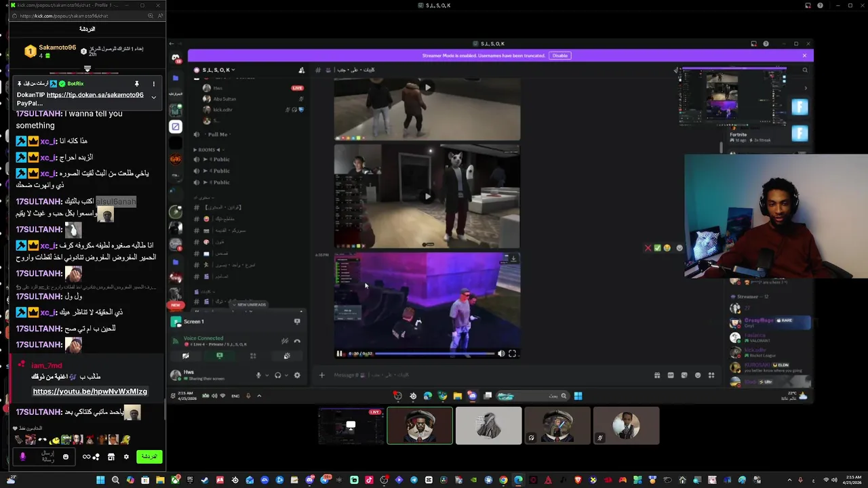This screenshot has height=488, width=868.
Task: Play the top video attachment
Action: click(427, 87)
